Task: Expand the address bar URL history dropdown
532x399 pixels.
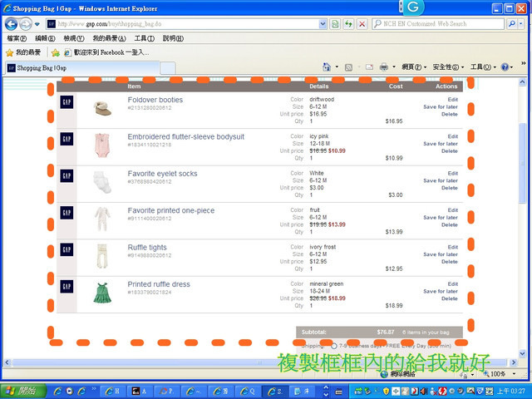Action: (x=323, y=24)
